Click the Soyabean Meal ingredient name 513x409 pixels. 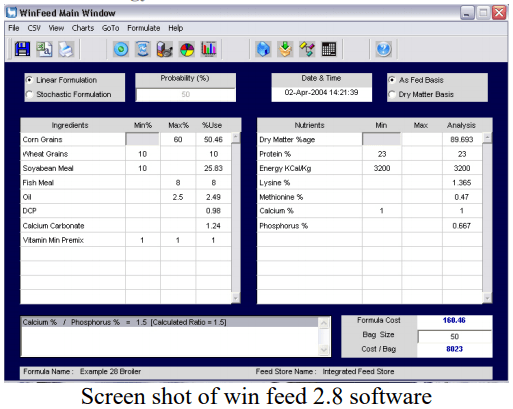[48, 168]
